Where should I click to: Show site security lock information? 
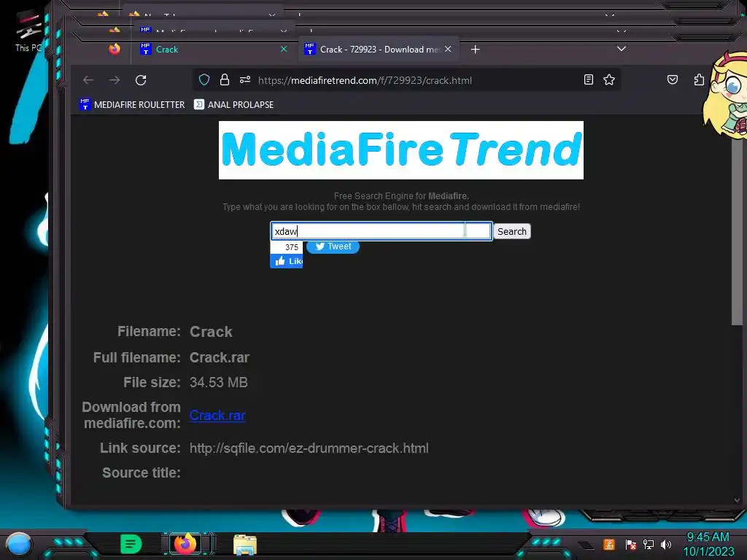click(225, 80)
